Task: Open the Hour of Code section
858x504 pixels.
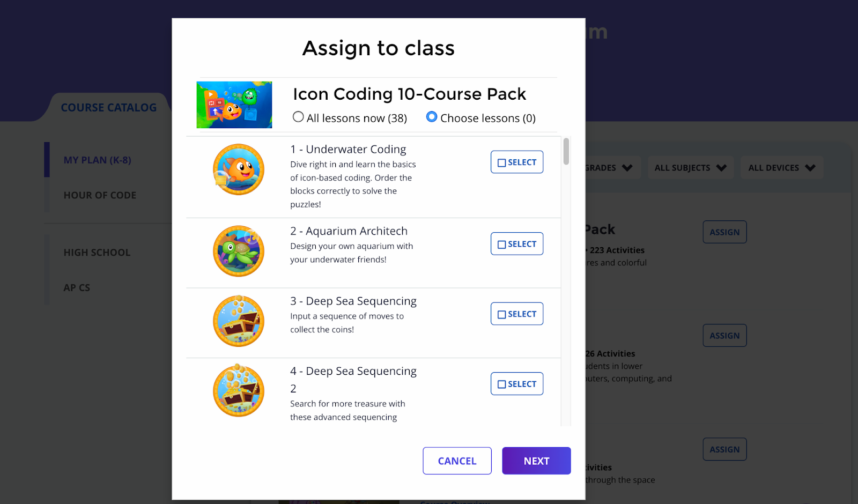Action: pos(100,195)
